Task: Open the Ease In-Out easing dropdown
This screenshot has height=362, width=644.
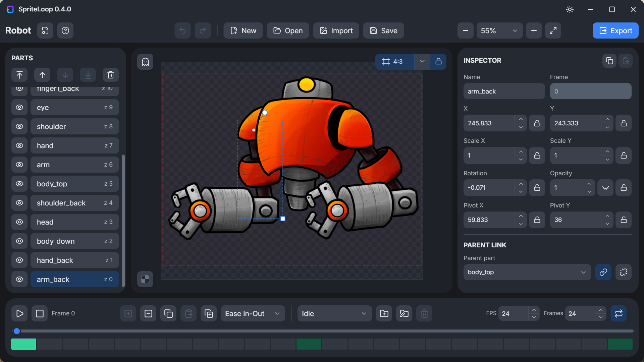Action: 253,314
